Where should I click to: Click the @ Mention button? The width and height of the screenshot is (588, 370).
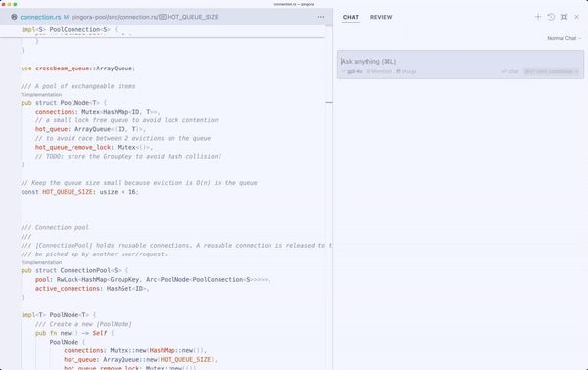pos(378,71)
